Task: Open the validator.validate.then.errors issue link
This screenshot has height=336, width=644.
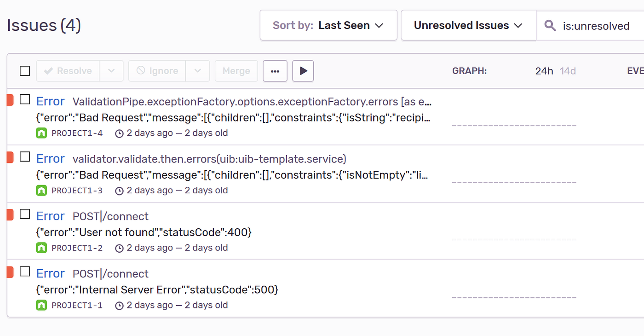Action: pos(209,159)
